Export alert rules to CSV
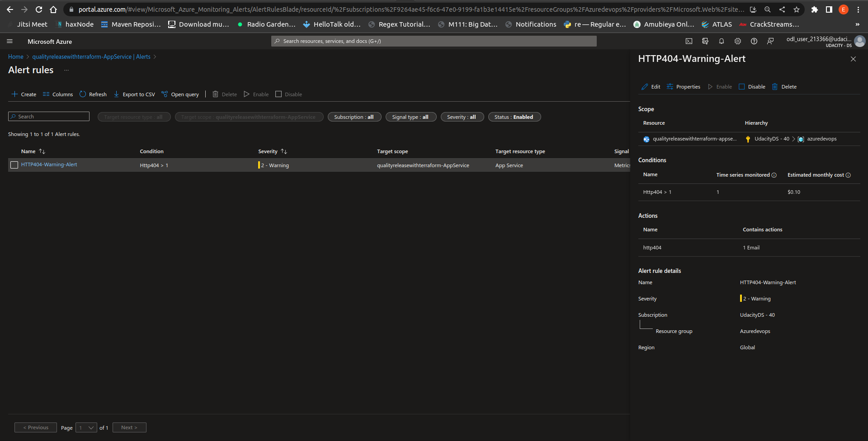868x441 pixels. (x=134, y=94)
